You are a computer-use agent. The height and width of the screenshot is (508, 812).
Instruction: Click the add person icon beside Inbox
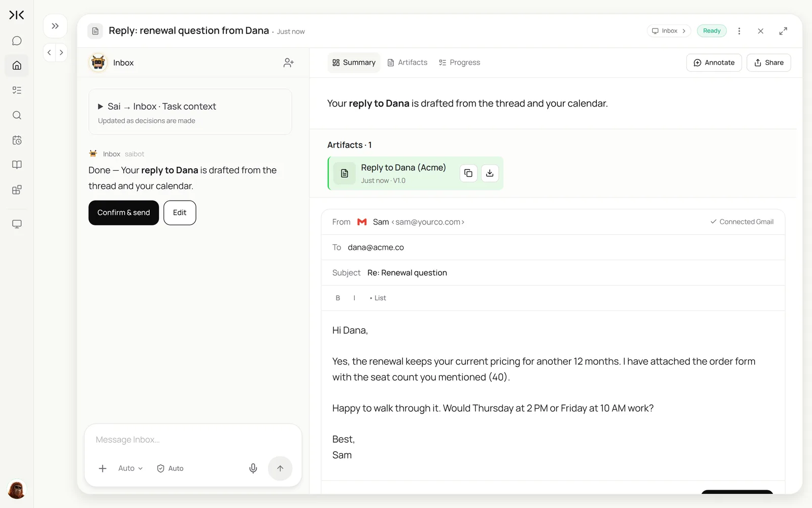[x=288, y=62]
